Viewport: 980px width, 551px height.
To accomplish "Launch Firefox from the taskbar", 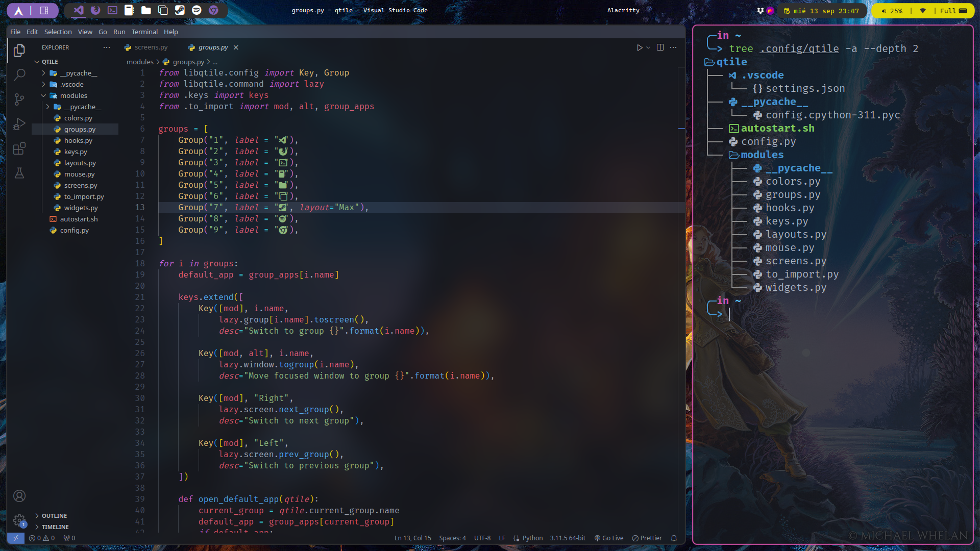I will [x=95, y=10].
